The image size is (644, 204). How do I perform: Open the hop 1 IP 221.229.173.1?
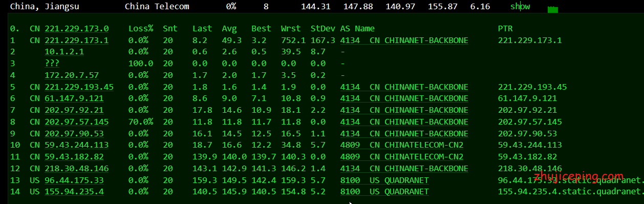pyautogui.click(x=77, y=40)
